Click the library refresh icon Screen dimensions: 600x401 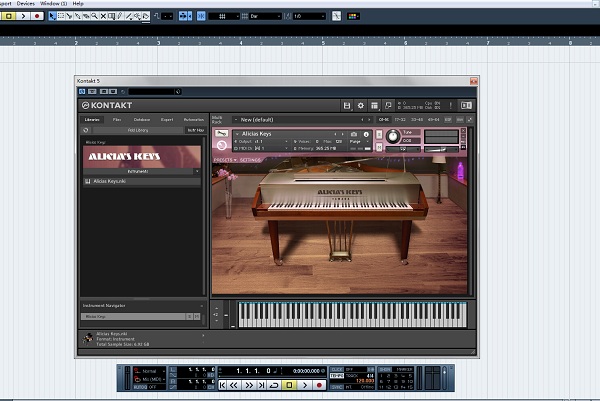[x=86, y=130]
